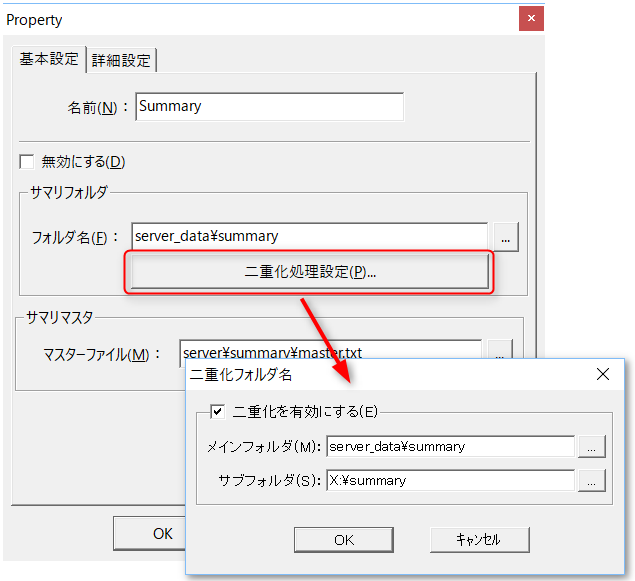The height and width of the screenshot is (581, 635).
Task: Click the メインフォルダ path field
Action: [x=450, y=447]
